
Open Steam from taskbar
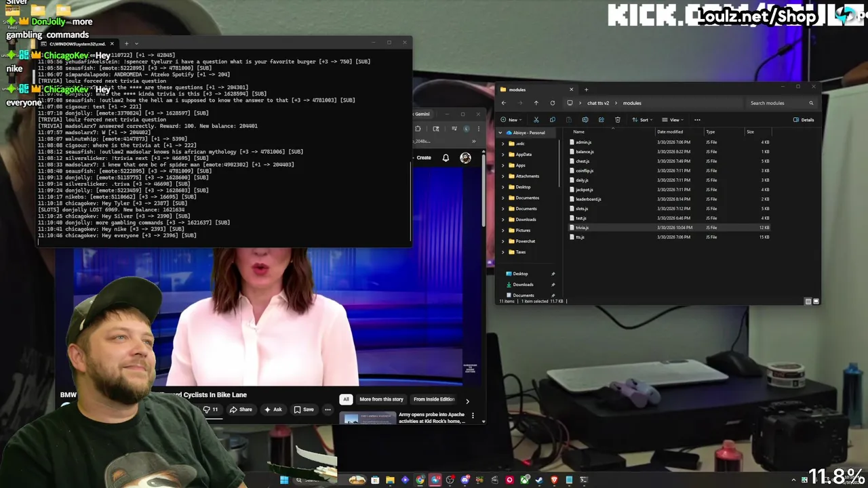(x=539, y=480)
